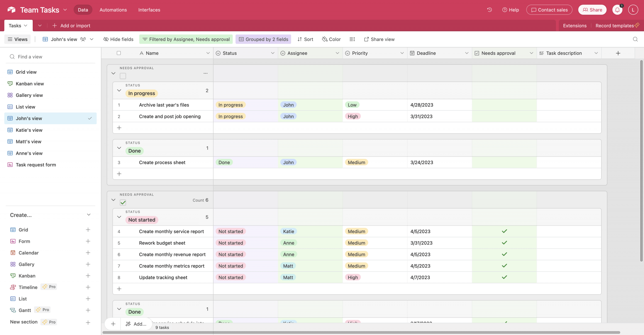The width and height of the screenshot is (644, 335).
Task: Check the select-all checkbox in the header row
Action: click(119, 53)
